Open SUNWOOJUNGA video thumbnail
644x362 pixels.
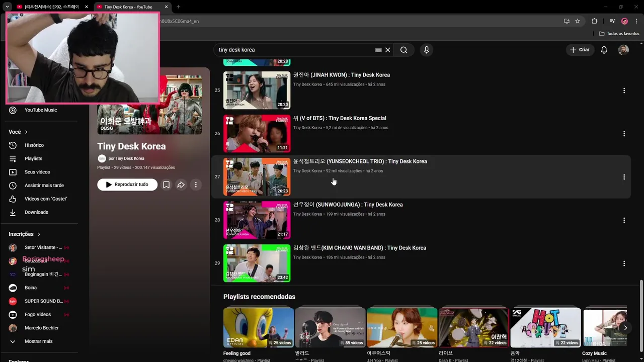coord(257,220)
